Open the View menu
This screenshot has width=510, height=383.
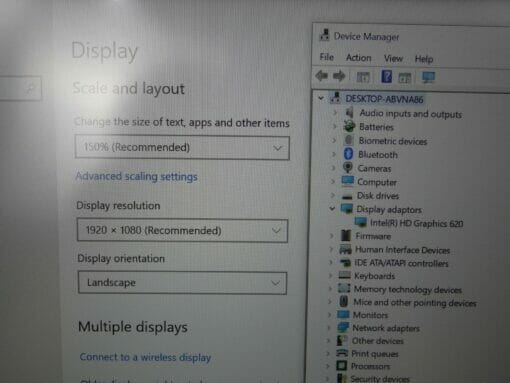[393, 59]
